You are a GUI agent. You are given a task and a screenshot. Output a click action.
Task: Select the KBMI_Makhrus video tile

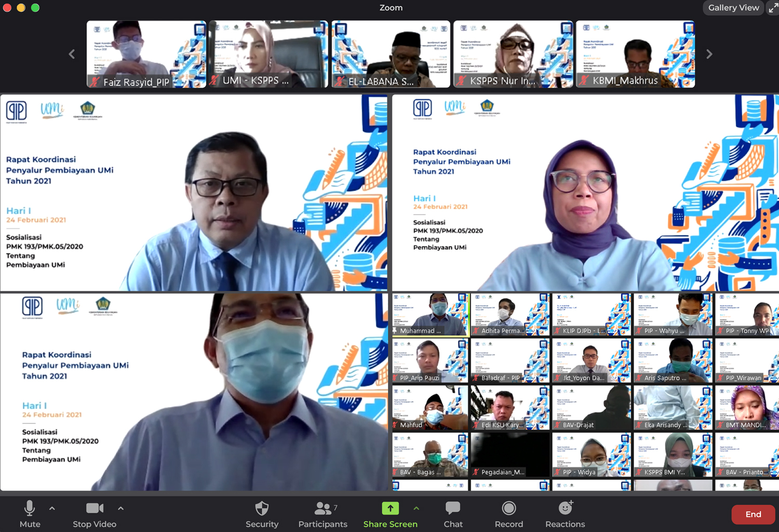coord(635,54)
